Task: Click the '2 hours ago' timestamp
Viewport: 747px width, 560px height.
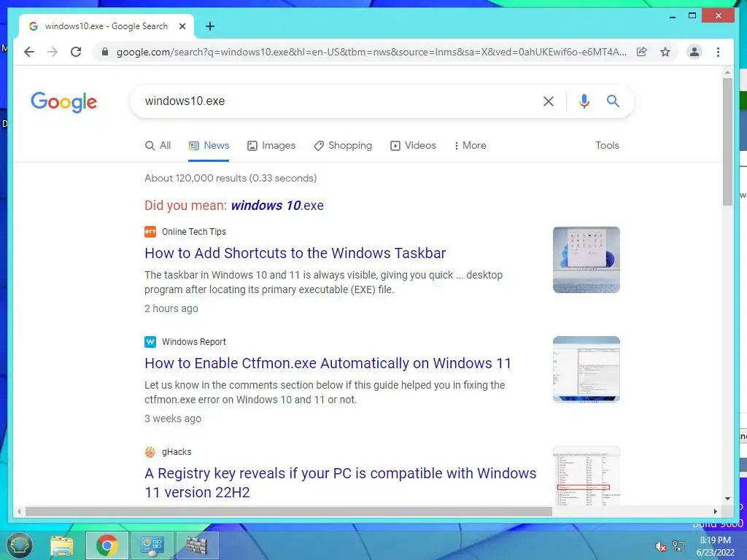Action: [x=171, y=308]
